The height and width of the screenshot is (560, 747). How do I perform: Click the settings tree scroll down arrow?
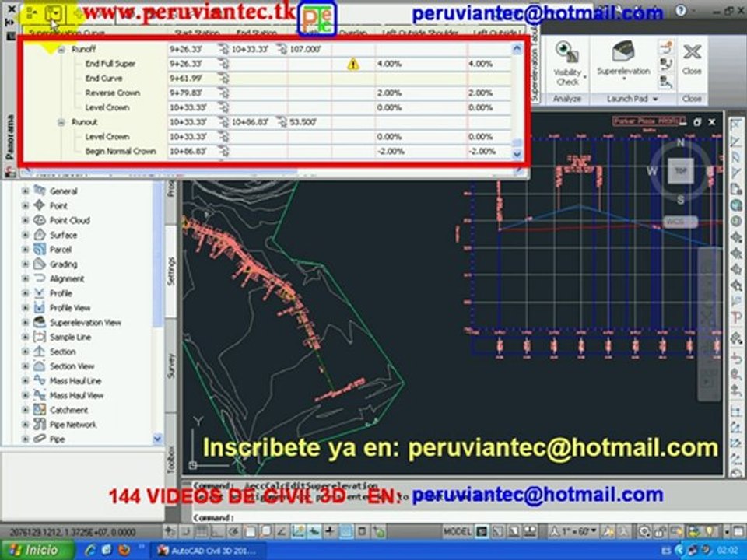click(x=157, y=439)
